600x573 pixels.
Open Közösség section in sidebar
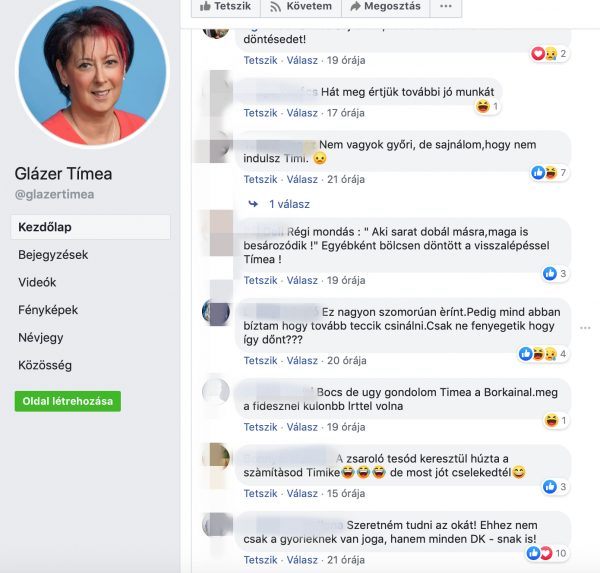(x=45, y=365)
